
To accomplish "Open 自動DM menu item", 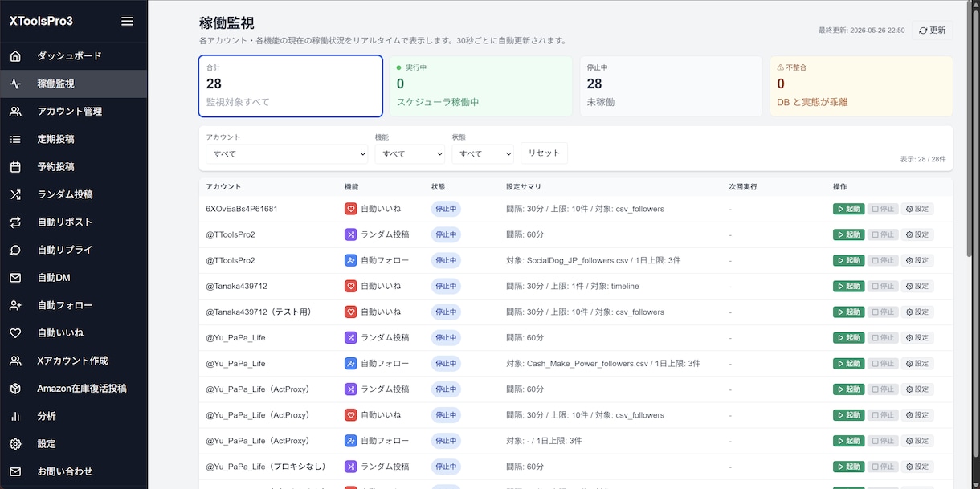I will 73,278.
